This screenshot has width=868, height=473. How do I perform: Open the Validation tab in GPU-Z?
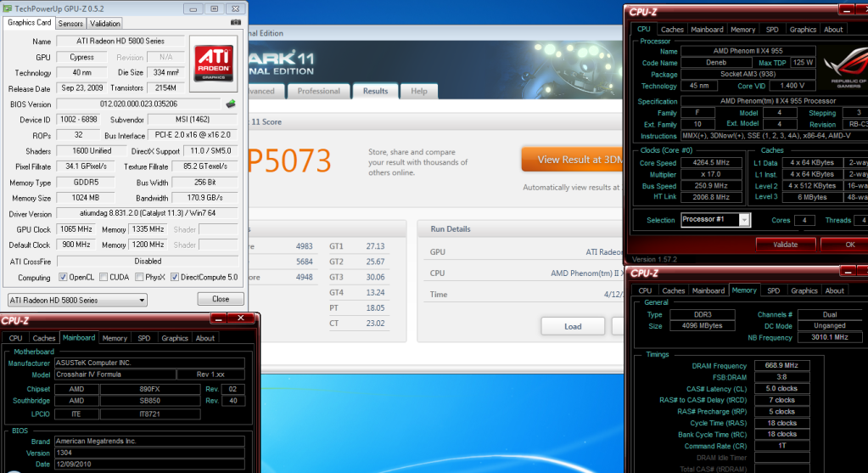(x=104, y=23)
